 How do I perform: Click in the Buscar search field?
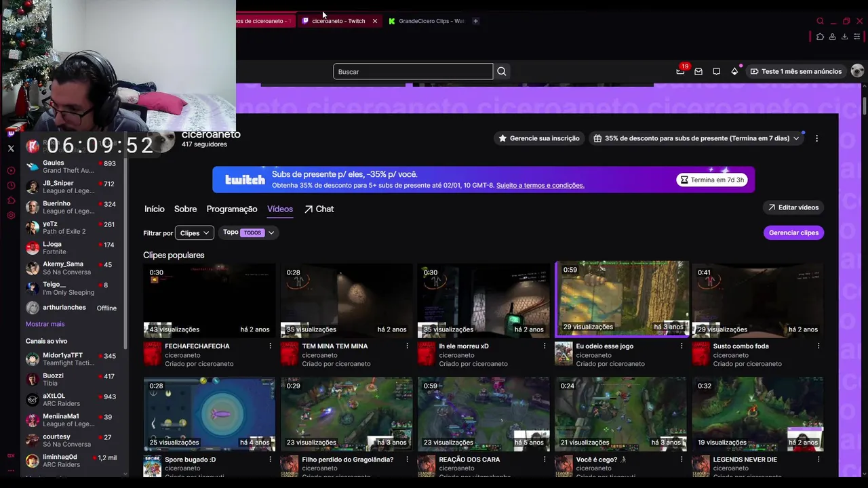pyautogui.click(x=412, y=71)
